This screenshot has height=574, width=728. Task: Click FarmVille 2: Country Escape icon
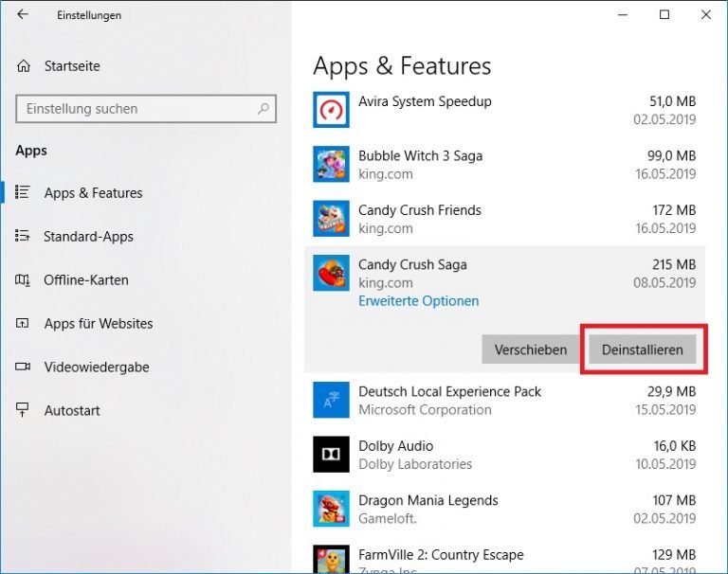[331, 559]
